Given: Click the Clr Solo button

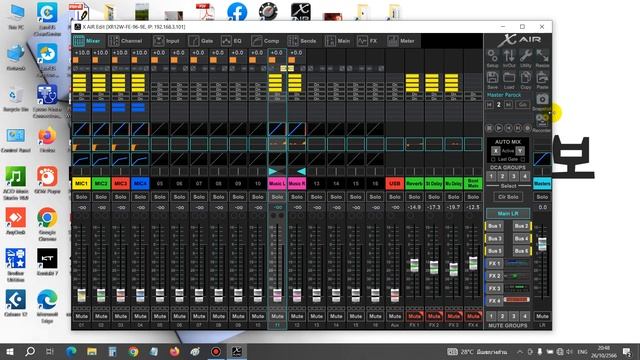Looking at the screenshot, I should click(508, 197).
